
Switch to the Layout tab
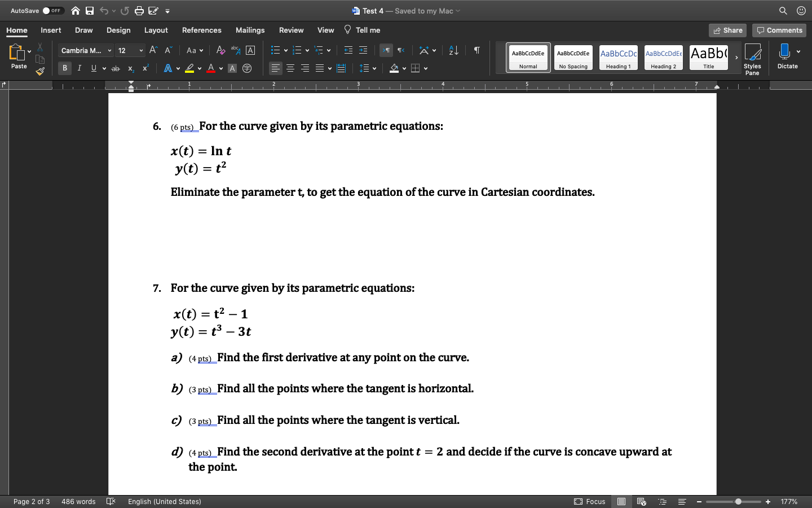coord(156,30)
